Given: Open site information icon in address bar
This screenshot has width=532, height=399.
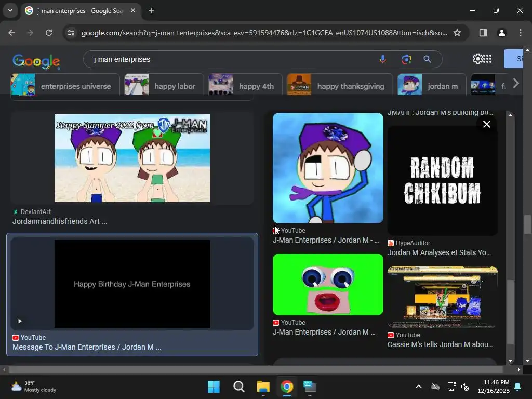Looking at the screenshot, I should [x=71, y=33].
